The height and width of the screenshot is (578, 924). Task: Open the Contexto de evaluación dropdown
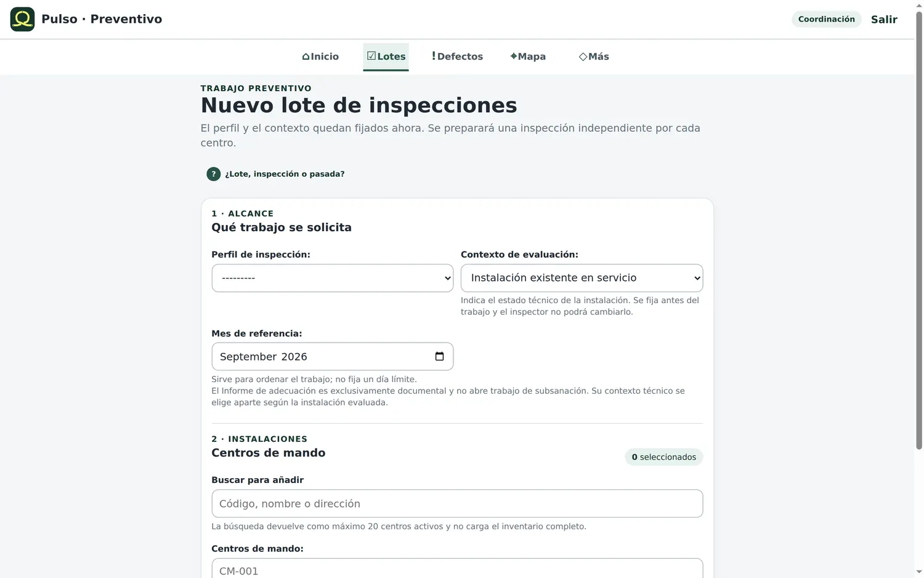point(582,278)
